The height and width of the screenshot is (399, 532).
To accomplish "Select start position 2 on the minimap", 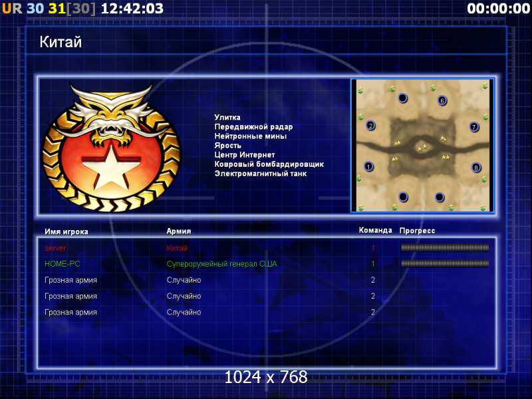I will [x=370, y=126].
